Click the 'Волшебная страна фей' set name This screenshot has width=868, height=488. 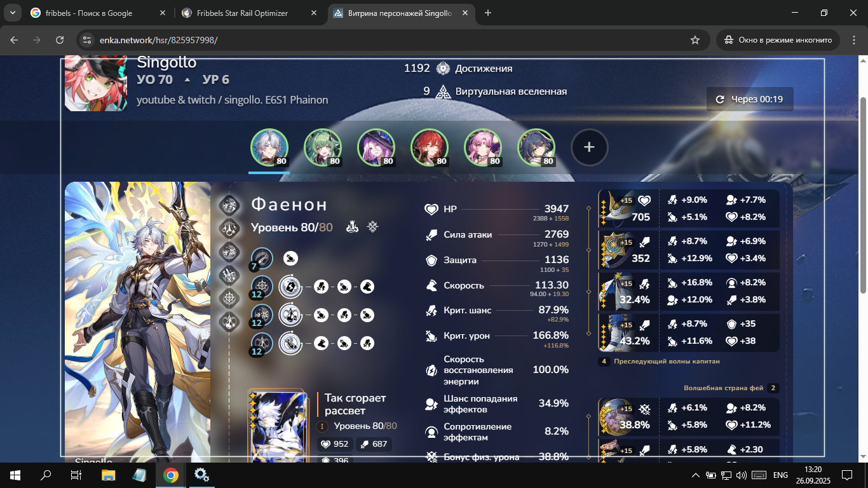coord(724,388)
